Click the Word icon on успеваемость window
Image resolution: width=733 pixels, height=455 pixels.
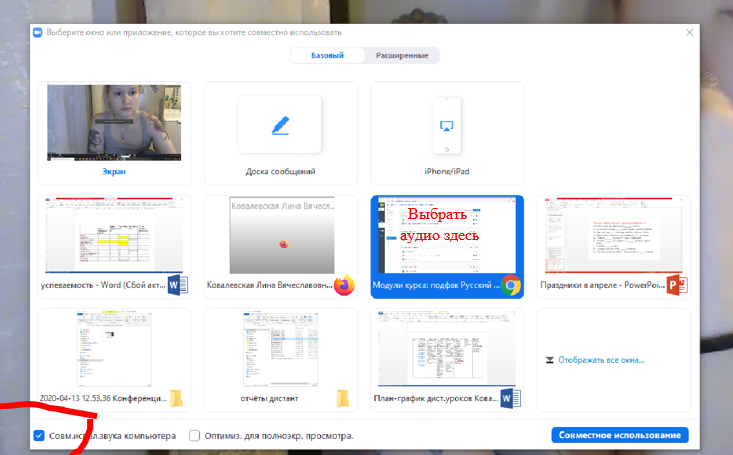point(178,285)
